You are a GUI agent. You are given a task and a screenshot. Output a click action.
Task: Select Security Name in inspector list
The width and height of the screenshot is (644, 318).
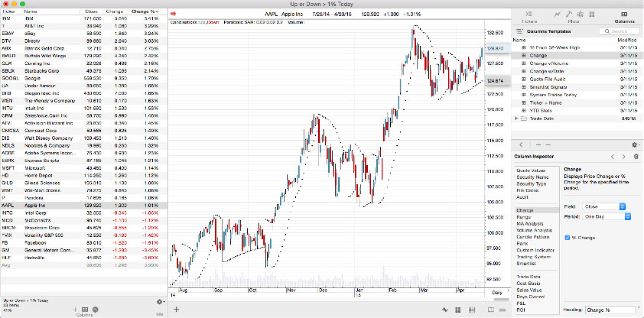click(x=532, y=177)
